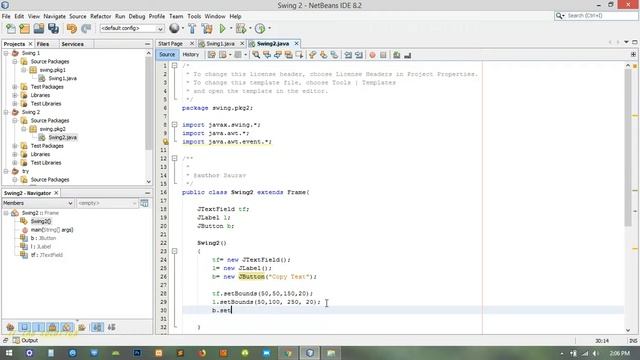Viewport: 640px width, 360px height.
Task: Click the Open Project toolbar icon
Action: pos(39,29)
